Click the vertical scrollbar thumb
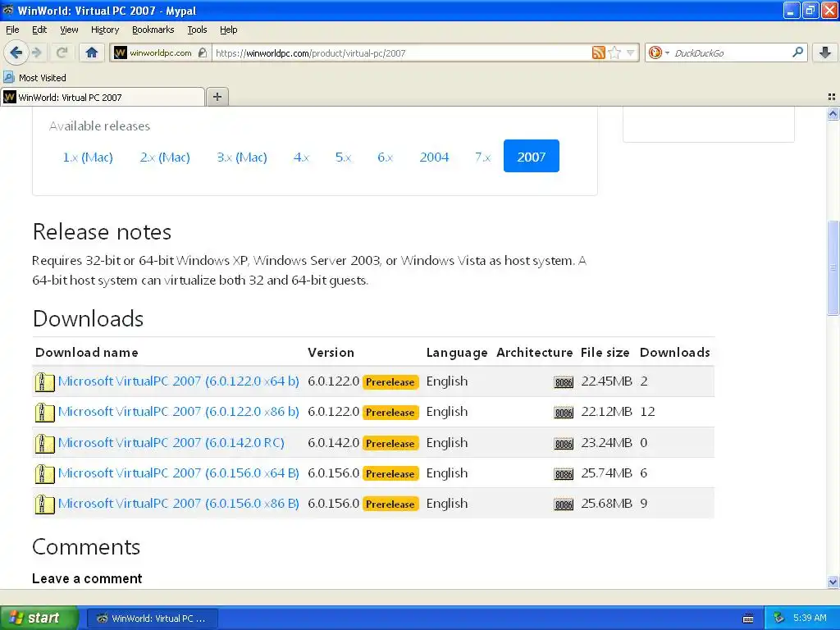Viewport: 840px width, 630px height. [833, 267]
